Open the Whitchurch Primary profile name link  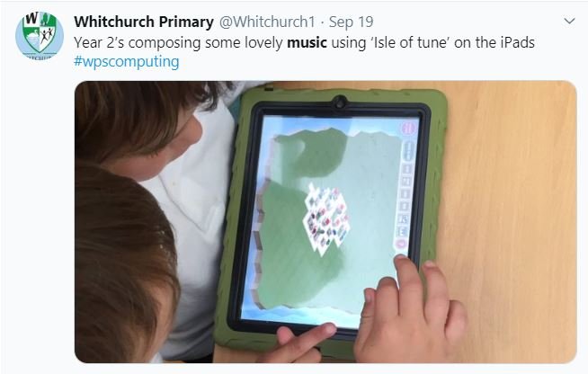tap(144, 22)
